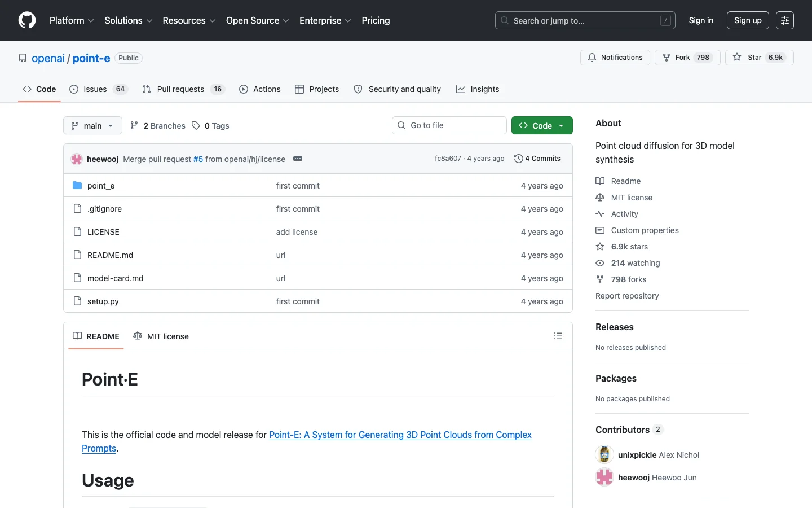
Task: Click the Report repository link
Action: click(627, 296)
